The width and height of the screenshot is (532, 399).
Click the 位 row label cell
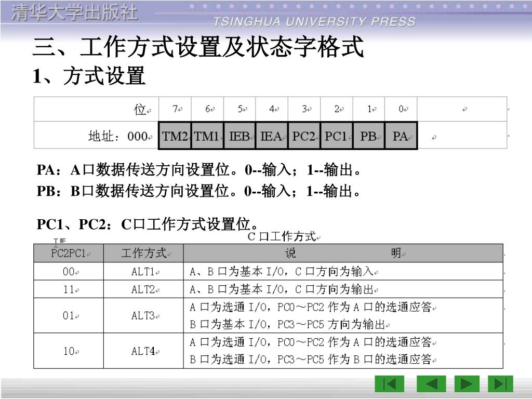(96, 109)
